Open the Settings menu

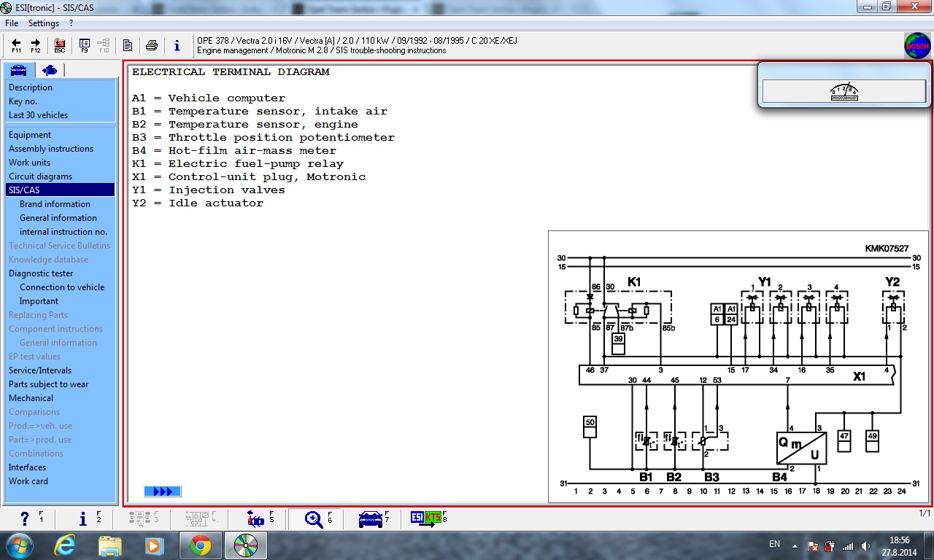44,23
